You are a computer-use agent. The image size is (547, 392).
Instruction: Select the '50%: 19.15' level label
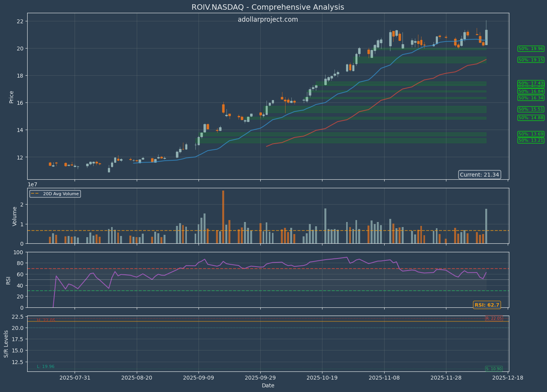(531, 60)
